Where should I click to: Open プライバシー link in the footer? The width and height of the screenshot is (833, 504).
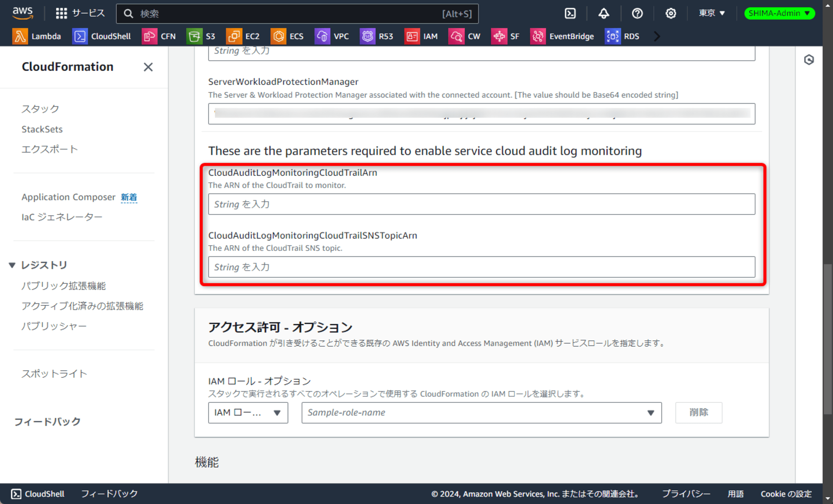pos(686,494)
